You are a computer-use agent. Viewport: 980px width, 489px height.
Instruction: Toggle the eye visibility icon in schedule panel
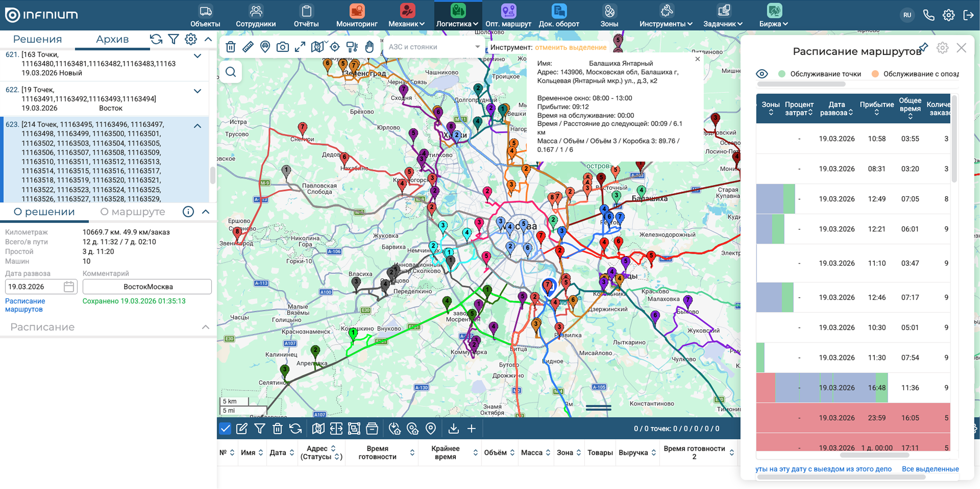point(762,74)
